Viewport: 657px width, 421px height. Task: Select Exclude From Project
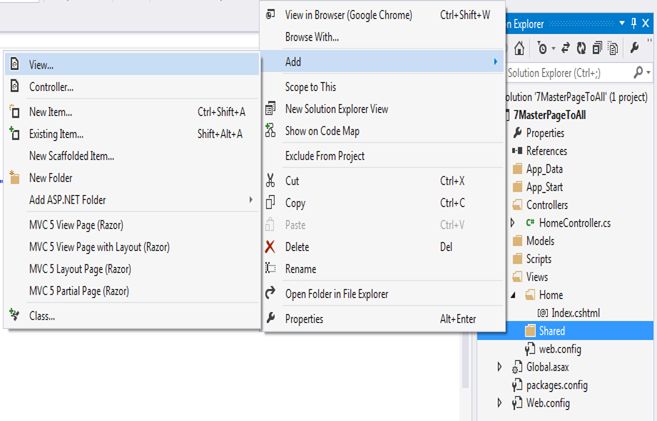(x=383, y=156)
